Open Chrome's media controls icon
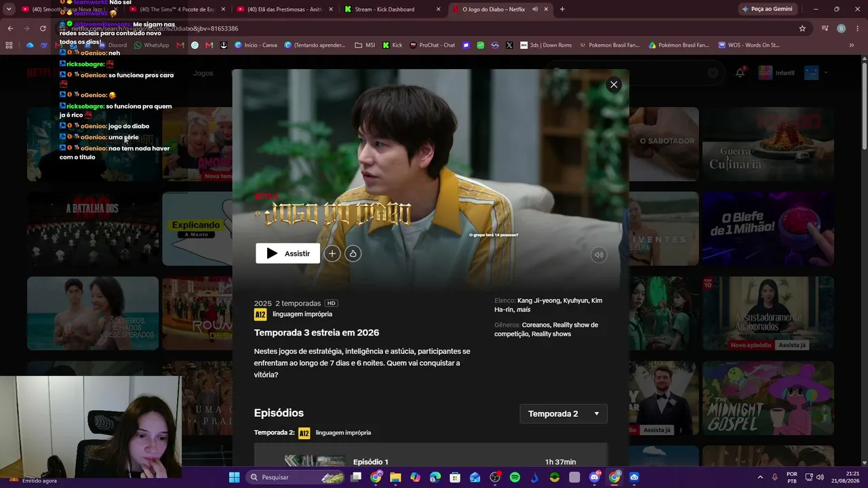The width and height of the screenshot is (868, 488). click(x=825, y=28)
